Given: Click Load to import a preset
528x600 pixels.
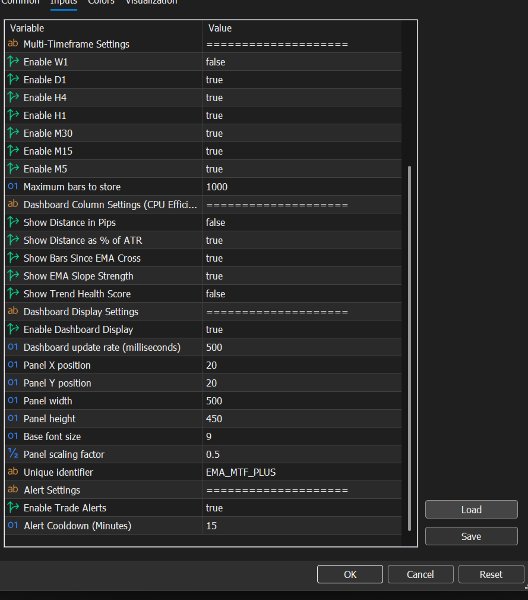Looking at the screenshot, I should pos(471,510).
